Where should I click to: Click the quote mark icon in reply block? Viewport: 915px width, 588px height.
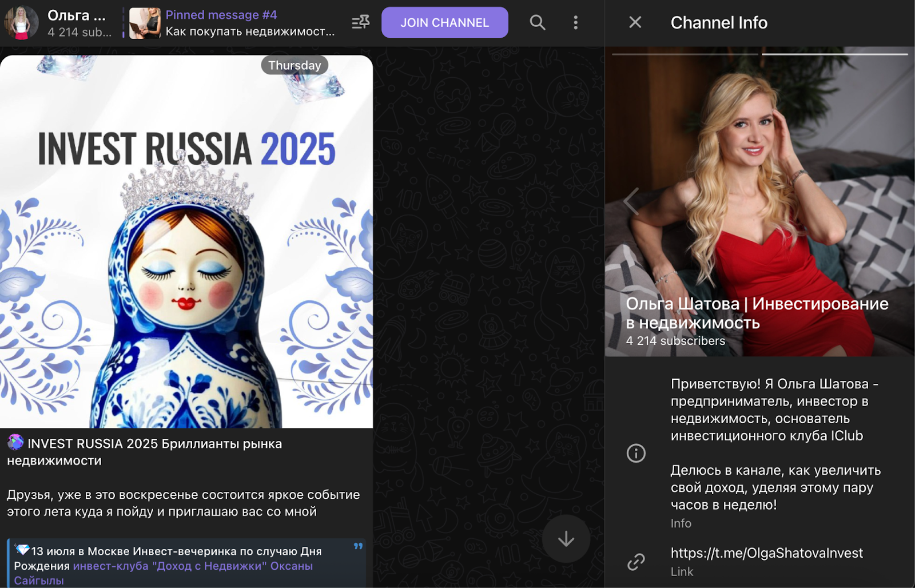click(358, 546)
